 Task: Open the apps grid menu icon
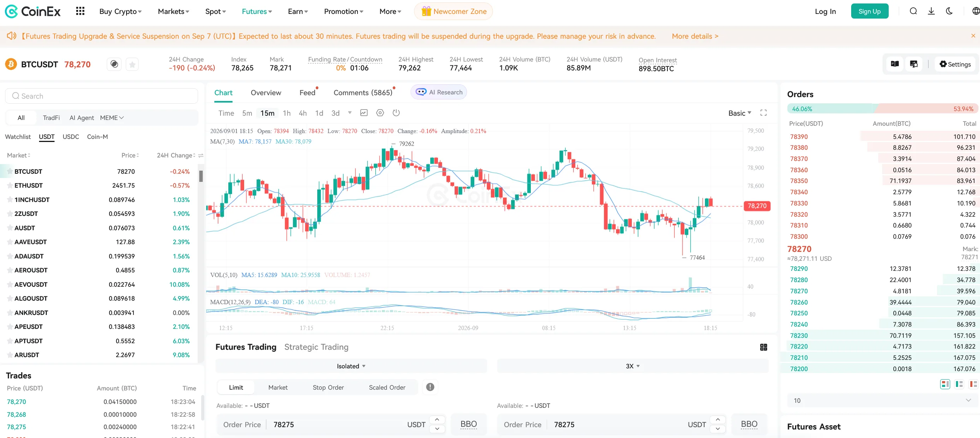tap(80, 11)
